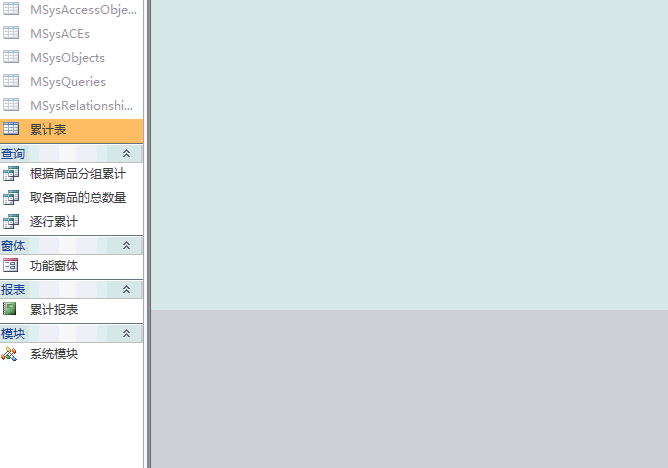Select the highlighted 累计表 table name
Screen dimensions: 668x468
[48, 129]
